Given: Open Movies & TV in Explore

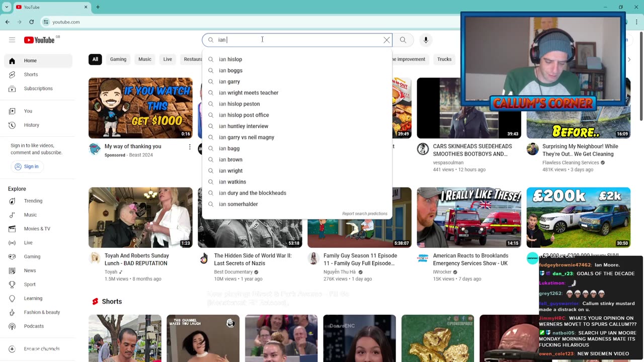Looking at the screenshot, I should tap(38, 229).
